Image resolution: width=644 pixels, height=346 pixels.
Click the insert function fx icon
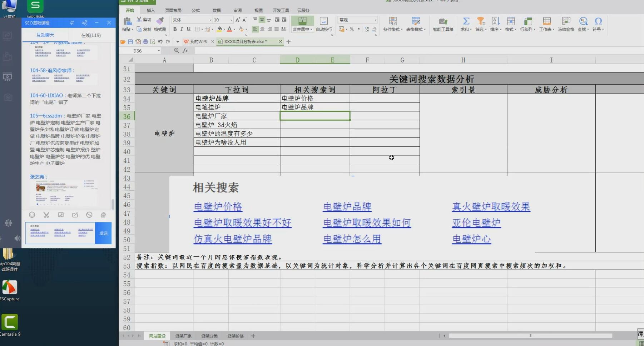(x=185, y=51)
